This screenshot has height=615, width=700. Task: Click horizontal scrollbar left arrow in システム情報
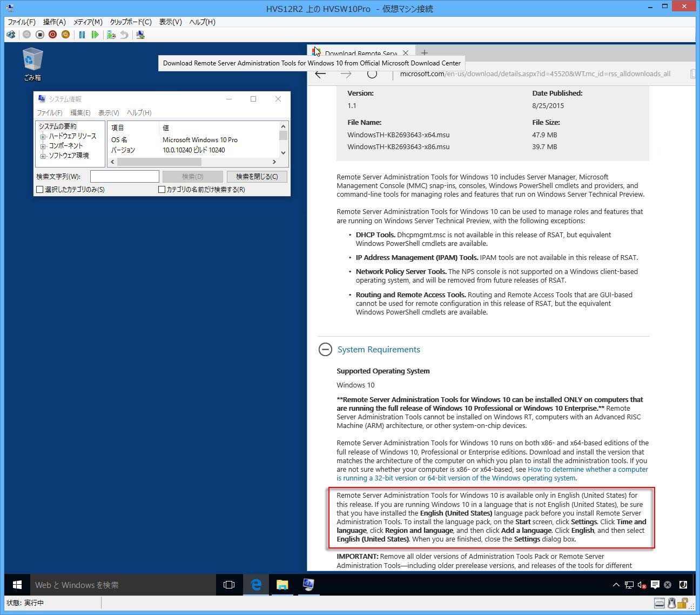click(x=113, y=162)
